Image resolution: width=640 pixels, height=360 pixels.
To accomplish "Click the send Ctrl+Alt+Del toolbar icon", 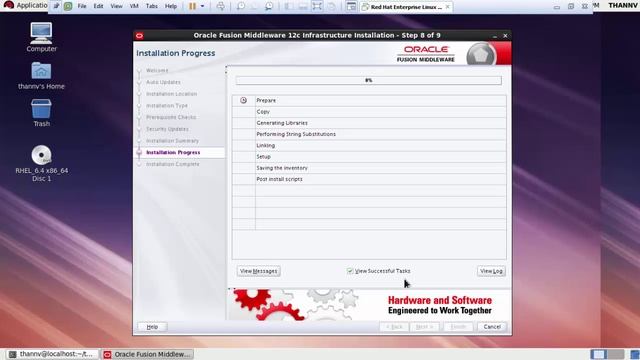I will (x=220, y=6).
